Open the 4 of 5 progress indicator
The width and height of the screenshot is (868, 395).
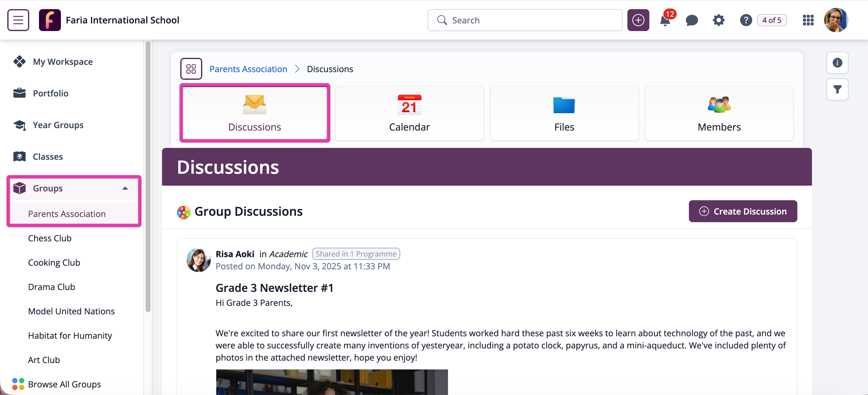pyautogui.click(x=772, y=20)
